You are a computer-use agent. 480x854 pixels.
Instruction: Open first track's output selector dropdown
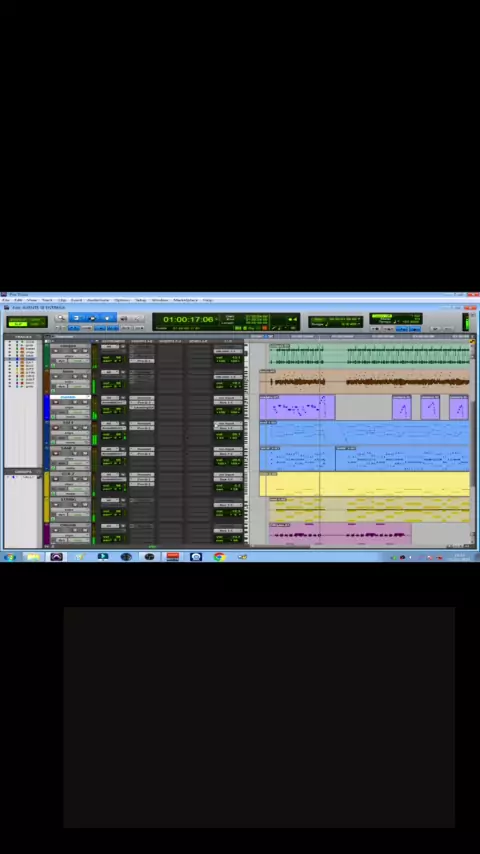tap(228, 351)
